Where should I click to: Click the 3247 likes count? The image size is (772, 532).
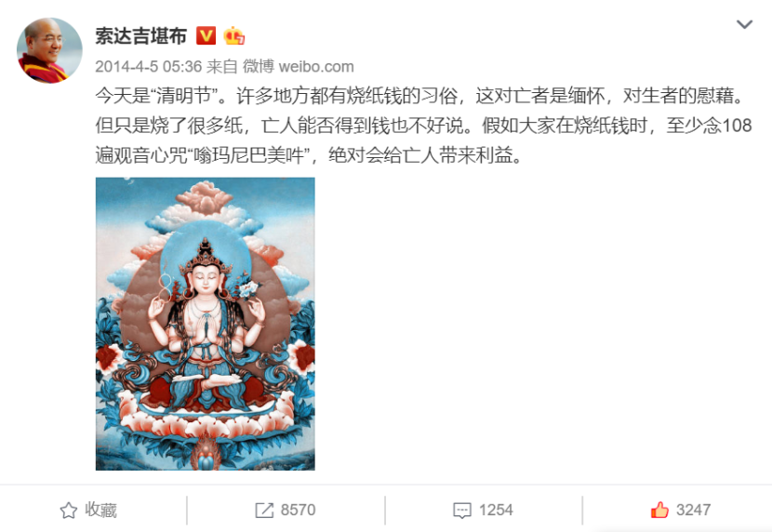(693, 510)
